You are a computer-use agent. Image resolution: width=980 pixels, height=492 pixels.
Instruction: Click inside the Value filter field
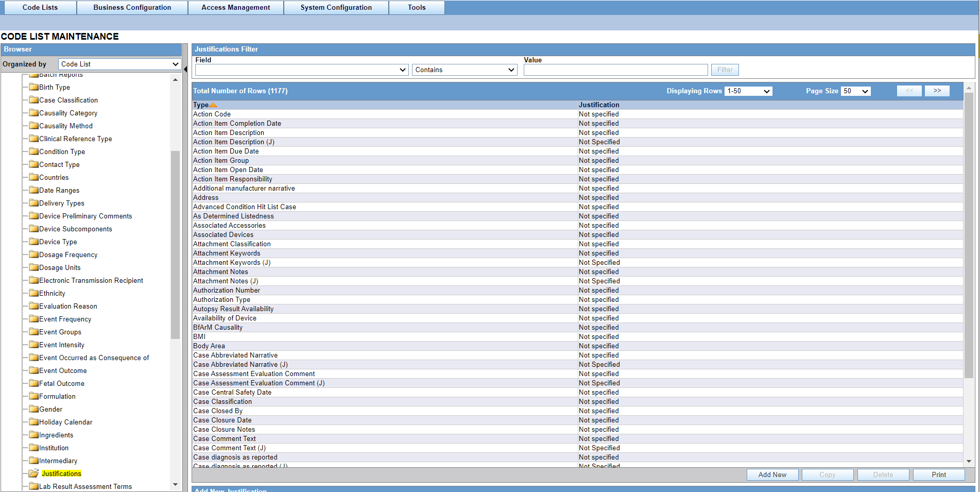click(615, 70)
